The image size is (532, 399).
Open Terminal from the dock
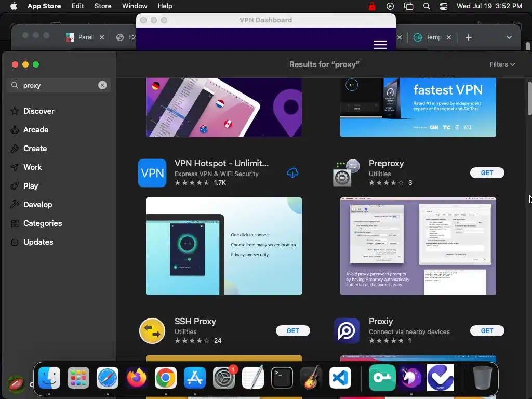pyautogui.click(x=282, y=378)
